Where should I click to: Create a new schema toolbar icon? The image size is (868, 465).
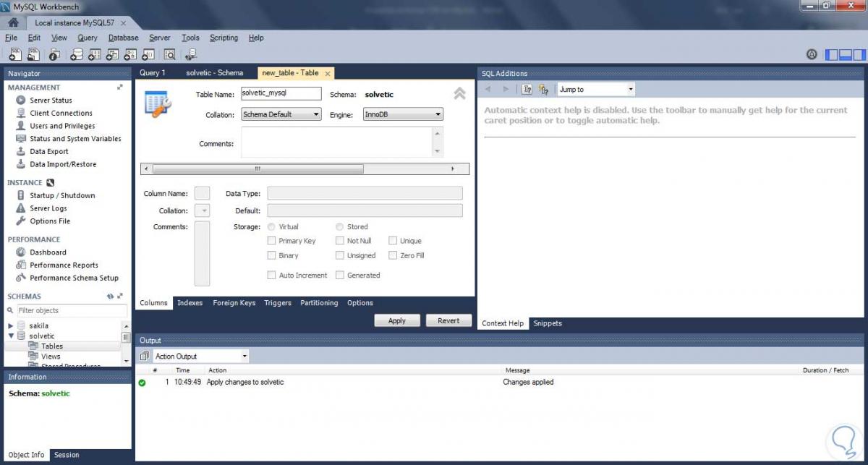pyautogui.click(x=77, y=54)
